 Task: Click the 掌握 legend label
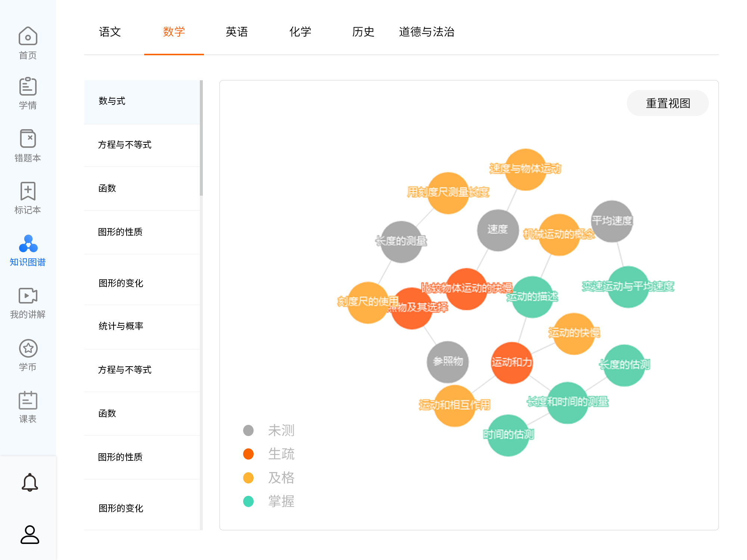point(281,501)
